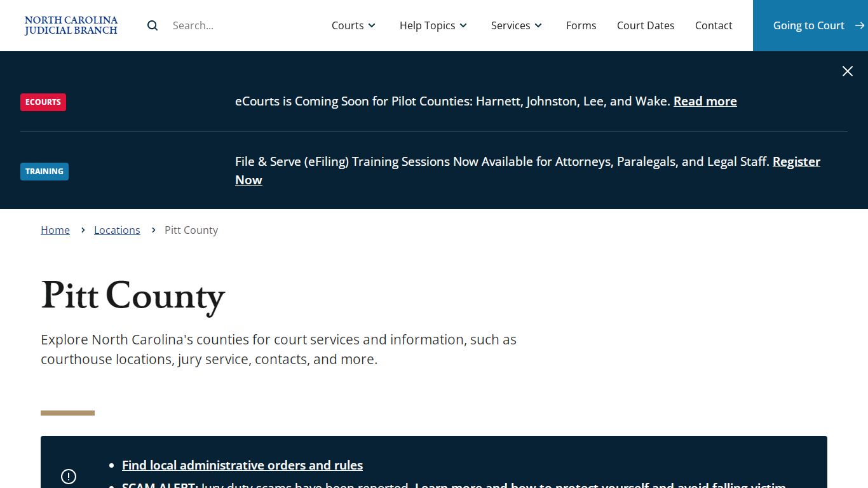Click the eCourts pilot counties announcement text

click(x=452, y=101)
